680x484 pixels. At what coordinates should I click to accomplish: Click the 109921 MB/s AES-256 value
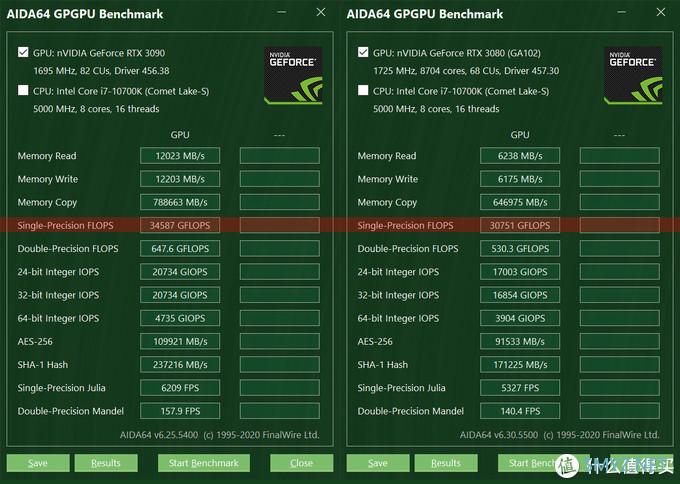(180, 341)
